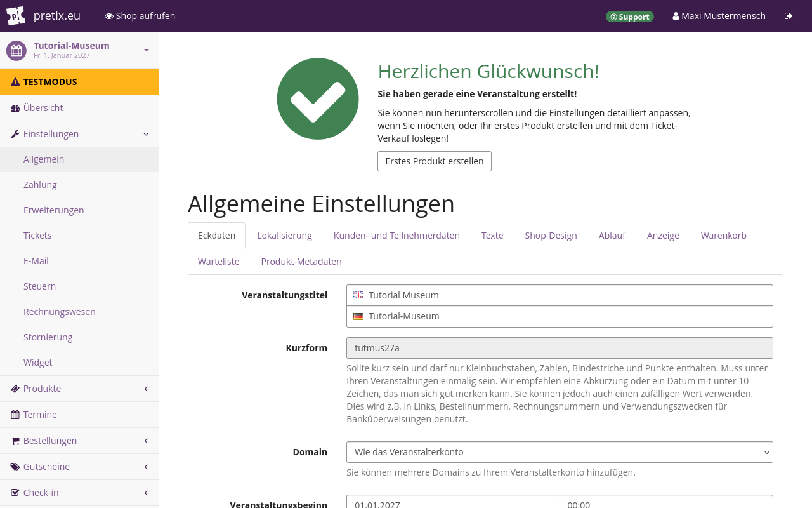Image resolution: width=812 pixels, height=508 pixels.
Task: Click the check-square icon next to Check-in
Action: [x=15, y=493]
